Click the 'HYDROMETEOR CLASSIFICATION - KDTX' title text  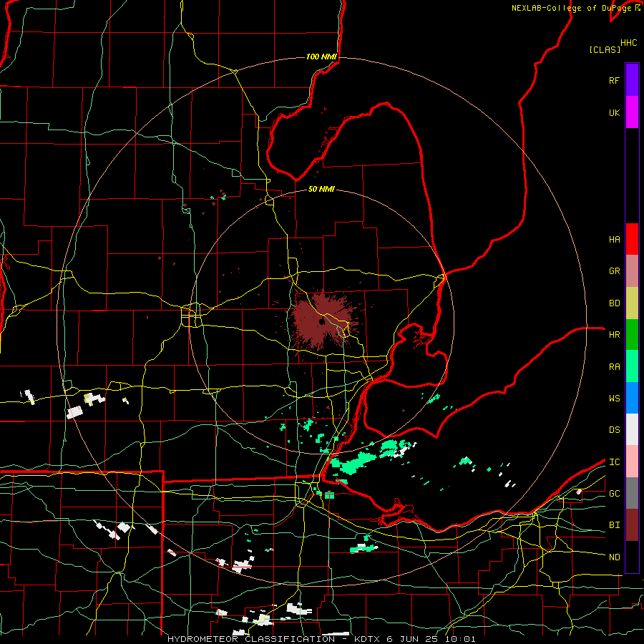273,639
